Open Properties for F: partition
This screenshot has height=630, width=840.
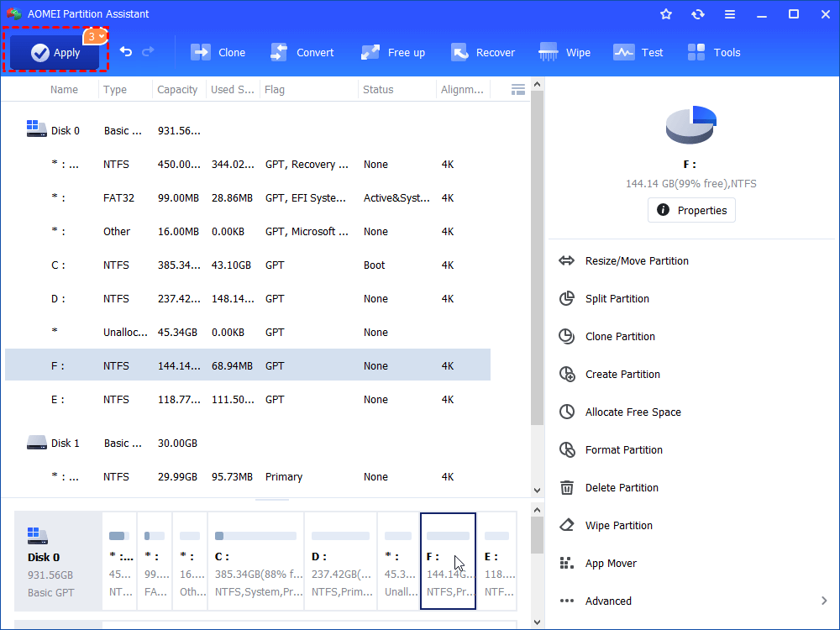tap(691, 210)
